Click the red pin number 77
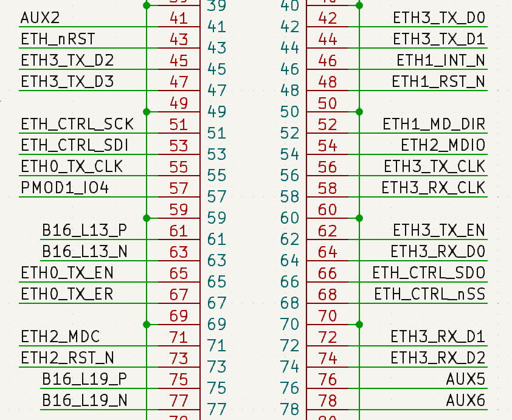This screenshot has width=512, height=420. (179, 401)
